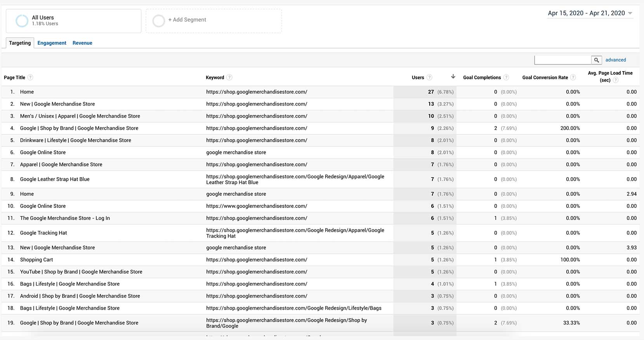Click users value 13 in row 2

(431, 104)
